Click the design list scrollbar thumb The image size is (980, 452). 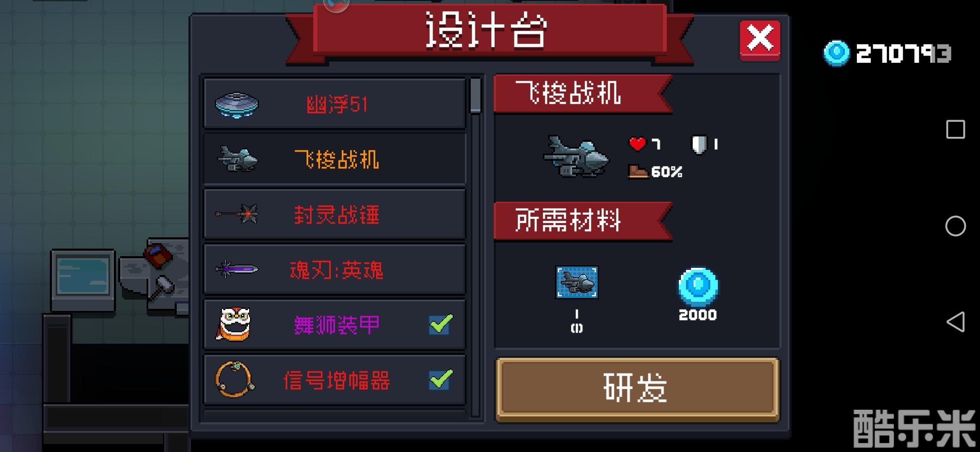[475, 96]
